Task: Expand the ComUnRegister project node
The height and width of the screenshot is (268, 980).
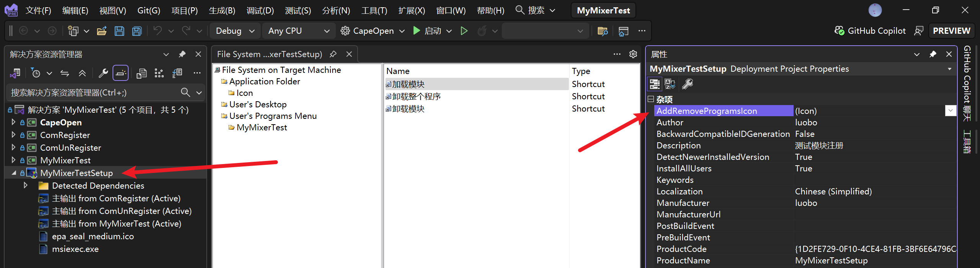Action: tap(13, 148)
